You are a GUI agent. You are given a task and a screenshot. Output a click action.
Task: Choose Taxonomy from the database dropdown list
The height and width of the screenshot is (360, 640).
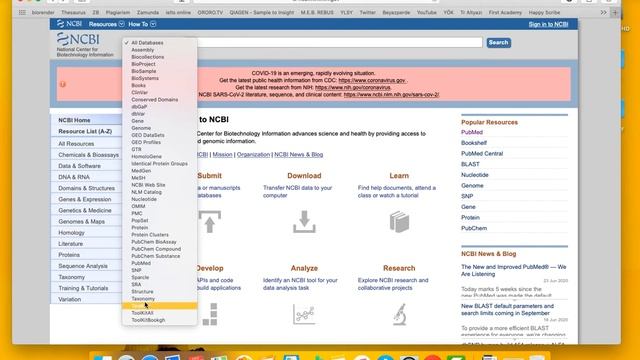click(x=143, y=299)
